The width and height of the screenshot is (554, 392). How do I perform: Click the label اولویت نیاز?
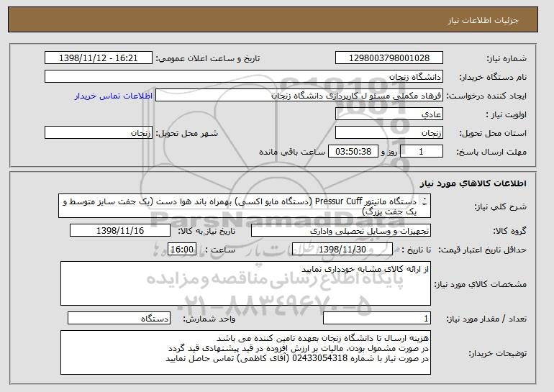(x=506, y=114)
